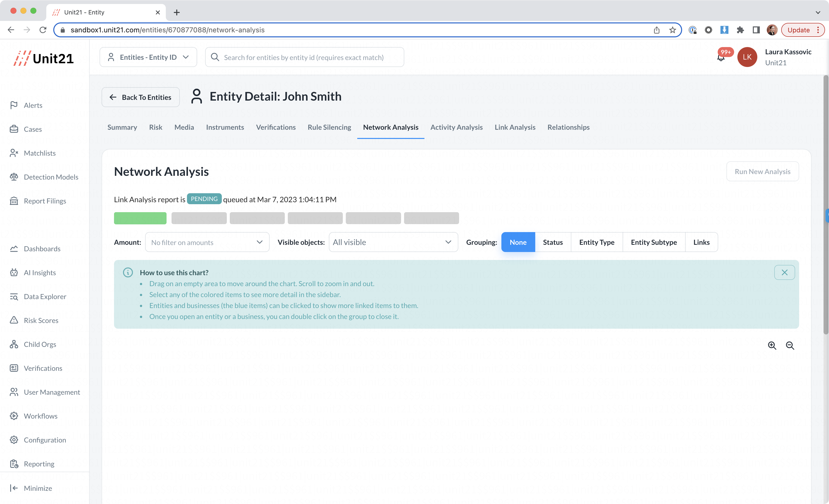Viewport: 829px width, 504px height.
Task: Open Entities - Entity ID search type dropdown
Action: (x=148, y=57)
